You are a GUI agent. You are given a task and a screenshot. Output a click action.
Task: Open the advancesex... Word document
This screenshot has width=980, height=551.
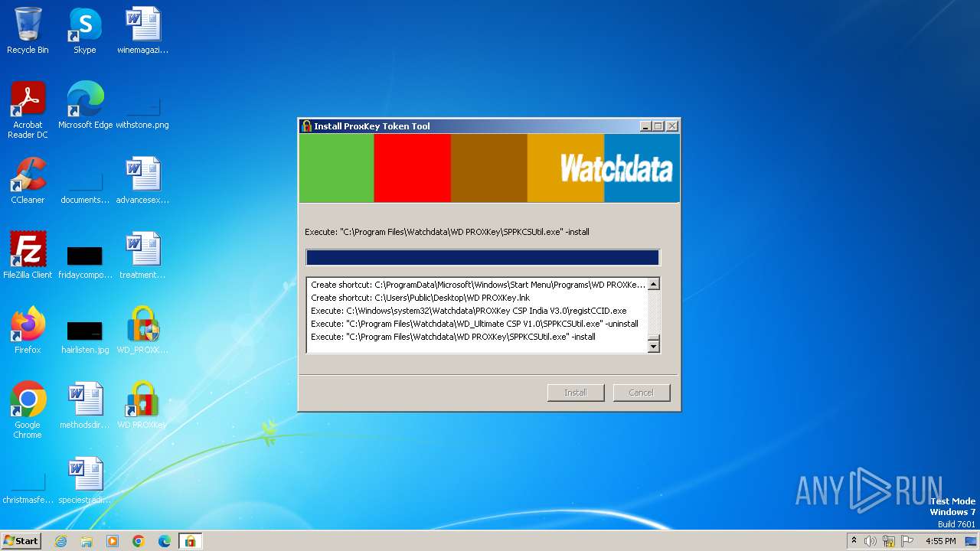[x=142, y=181]
